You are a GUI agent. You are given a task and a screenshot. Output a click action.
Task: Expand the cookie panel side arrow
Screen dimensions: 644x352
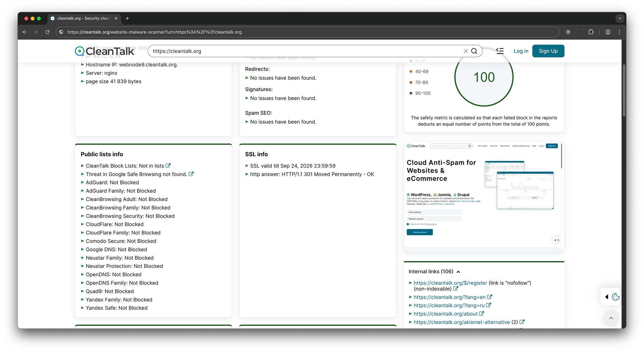pos(606,297)
